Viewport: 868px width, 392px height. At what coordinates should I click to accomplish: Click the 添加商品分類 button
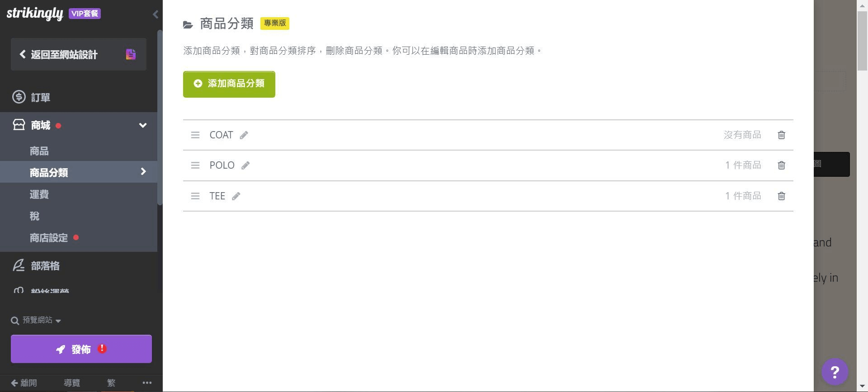229,84
